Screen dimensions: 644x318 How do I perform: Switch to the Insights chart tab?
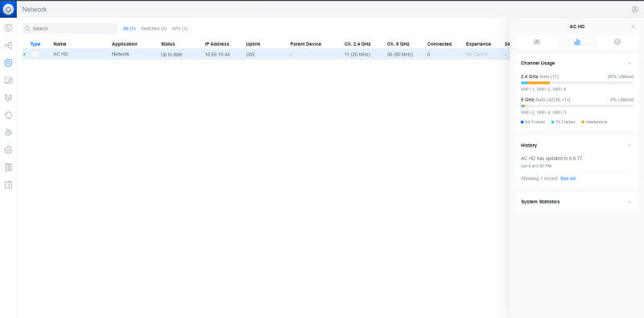tap(577, 42)
